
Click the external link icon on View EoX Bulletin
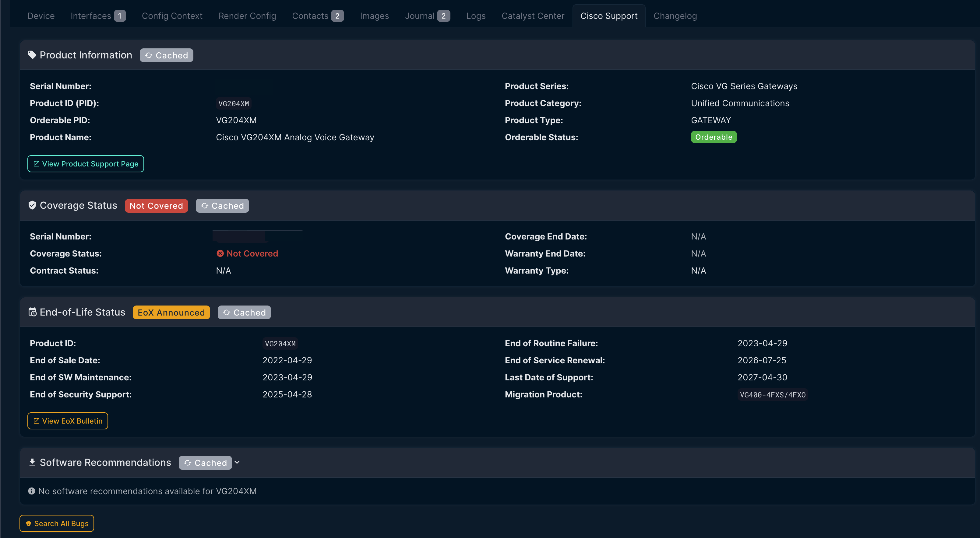click(37, 421)
